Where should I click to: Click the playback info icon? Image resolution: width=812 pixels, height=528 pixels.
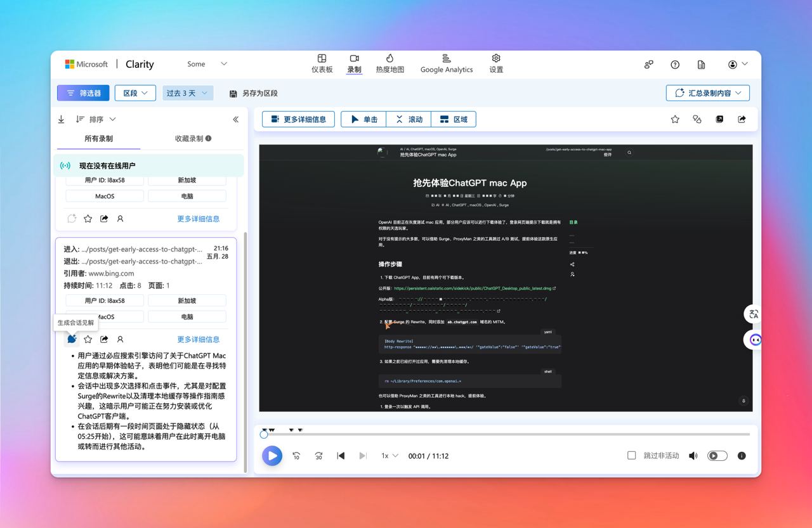742,456
